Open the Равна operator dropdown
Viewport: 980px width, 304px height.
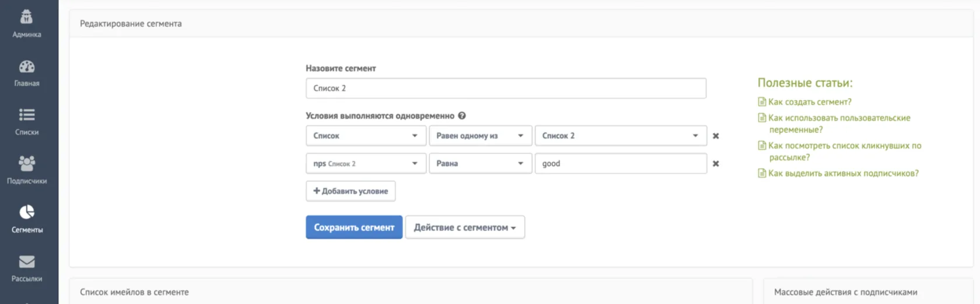click(x=480, y=164)
